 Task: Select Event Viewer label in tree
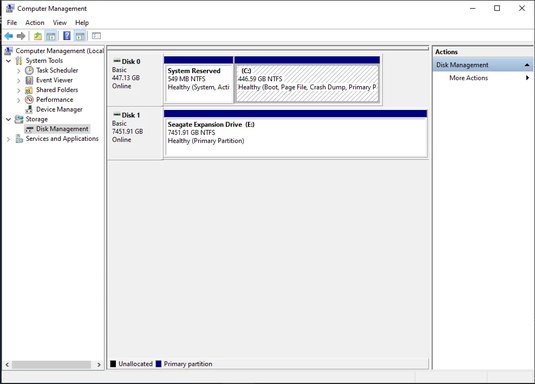point(54,80)
